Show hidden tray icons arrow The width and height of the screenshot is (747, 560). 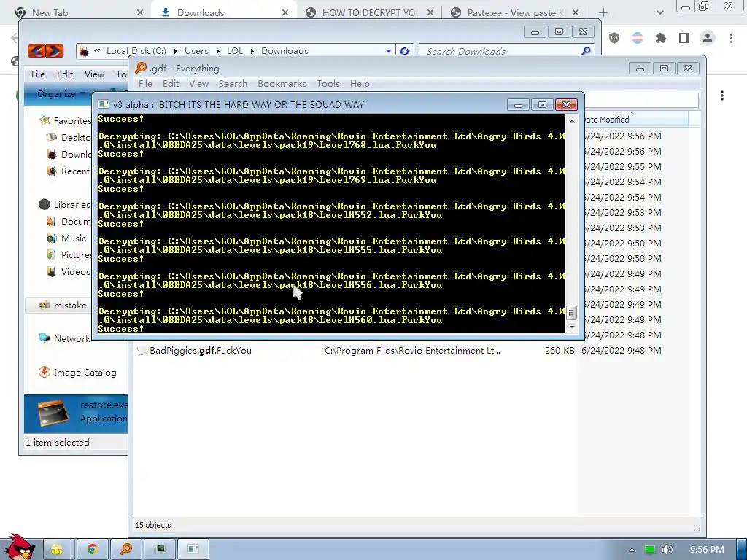(632, 550)
